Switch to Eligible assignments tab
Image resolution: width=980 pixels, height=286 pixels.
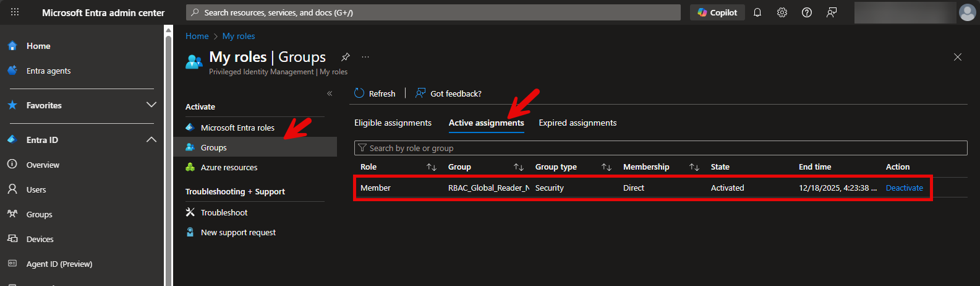pyautogui.click(x=393, y=123)
